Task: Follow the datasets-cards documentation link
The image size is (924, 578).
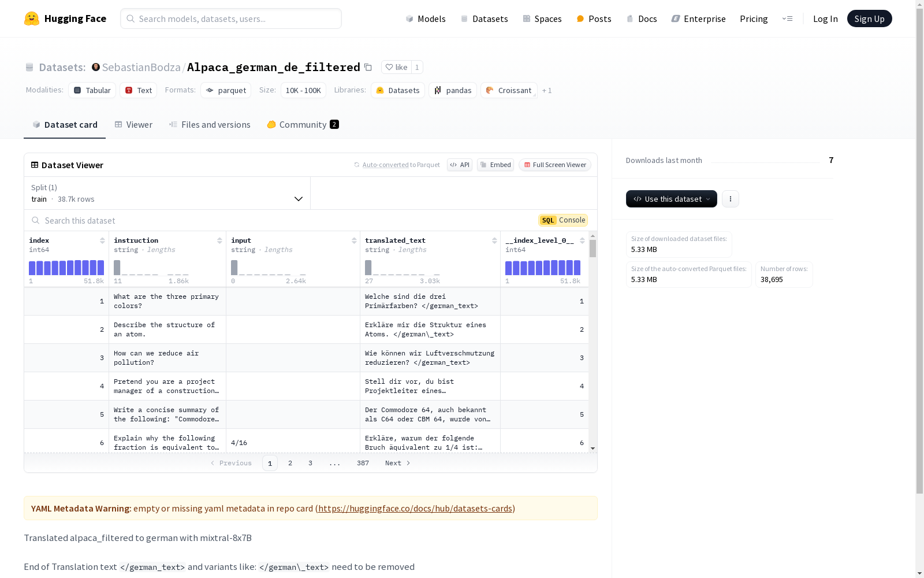Action: [x=415, y=509]
